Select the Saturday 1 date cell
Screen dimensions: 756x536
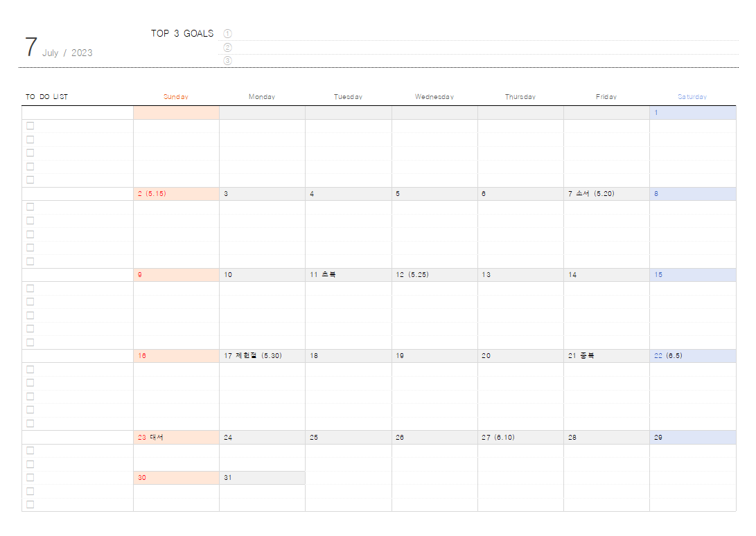click(693, 113)
